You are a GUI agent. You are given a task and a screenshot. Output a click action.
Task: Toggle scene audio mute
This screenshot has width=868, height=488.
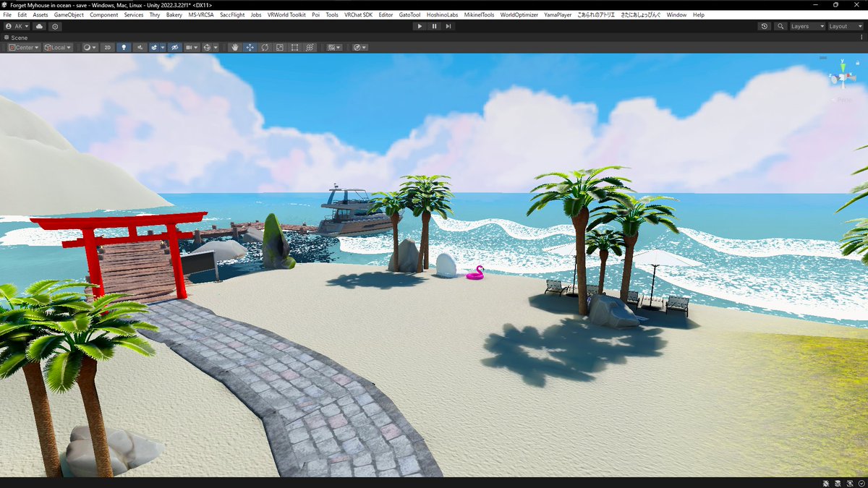tap(140, 48)
